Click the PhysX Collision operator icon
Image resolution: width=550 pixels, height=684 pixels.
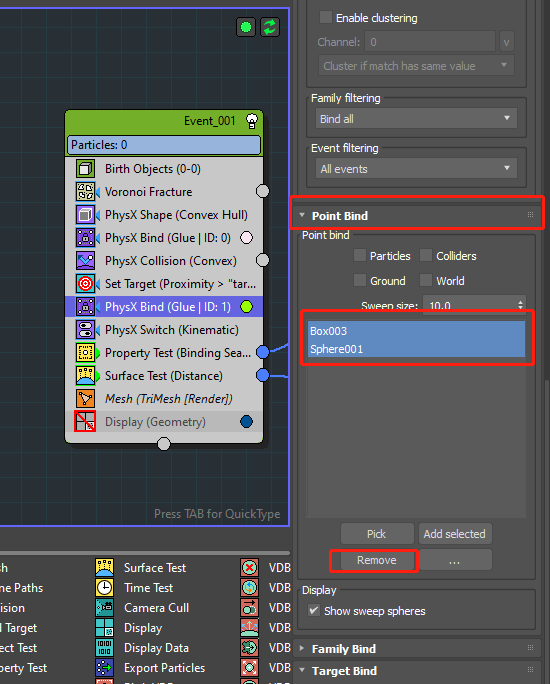coord(85,261)
